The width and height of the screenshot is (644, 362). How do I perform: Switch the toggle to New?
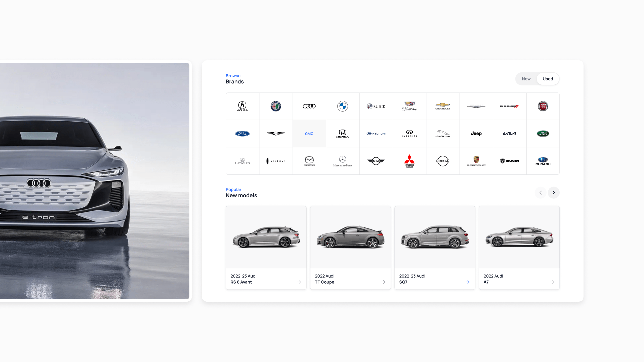pos(526,79)
